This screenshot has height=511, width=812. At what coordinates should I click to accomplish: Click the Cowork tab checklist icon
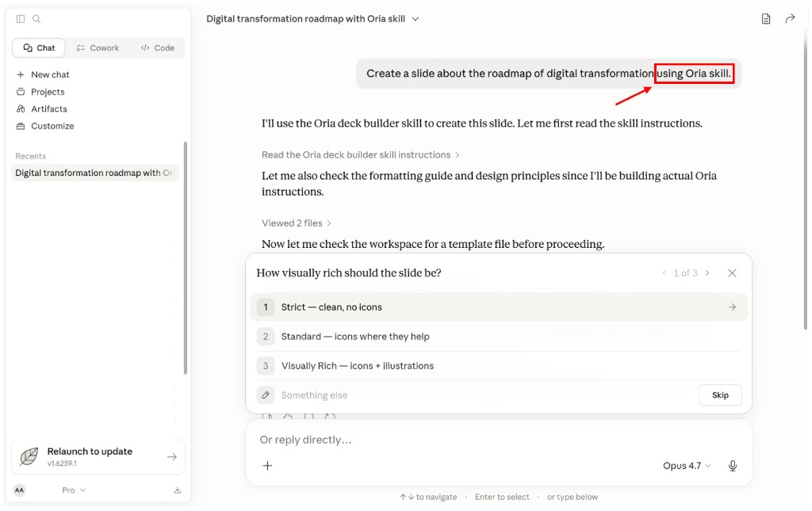(80, 48)
